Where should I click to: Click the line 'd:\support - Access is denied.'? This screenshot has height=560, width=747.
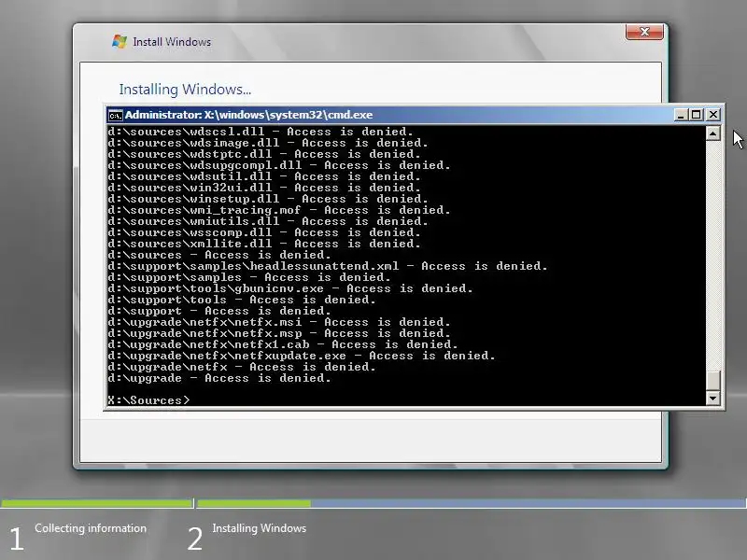[219, 311]
